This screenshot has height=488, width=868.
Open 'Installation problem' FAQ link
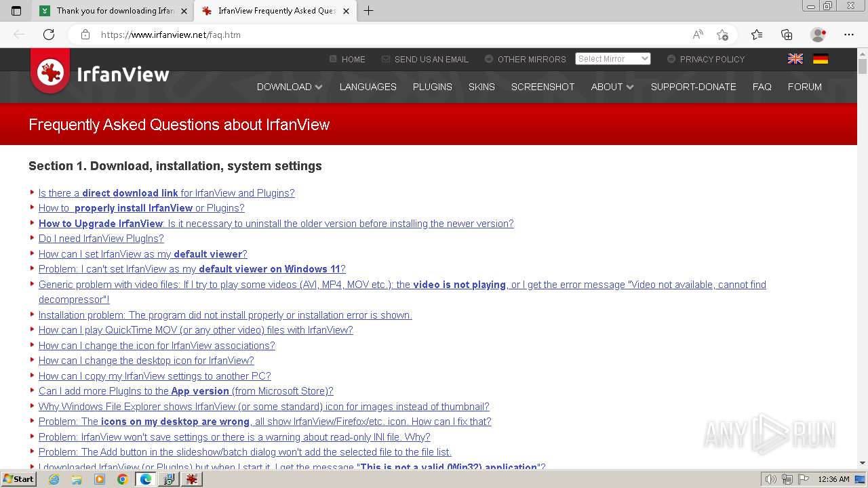pyautogui.click(x=225, y=315)
